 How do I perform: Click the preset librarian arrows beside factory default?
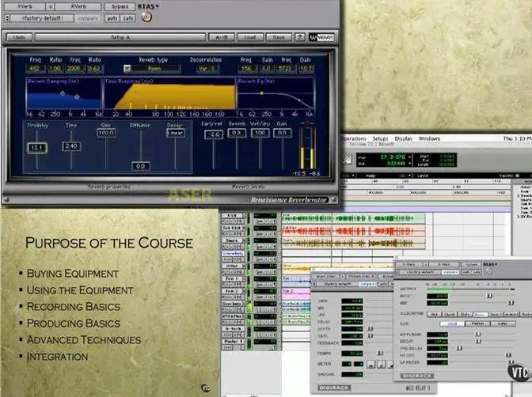pyautogui.click(x=7, y=18)
